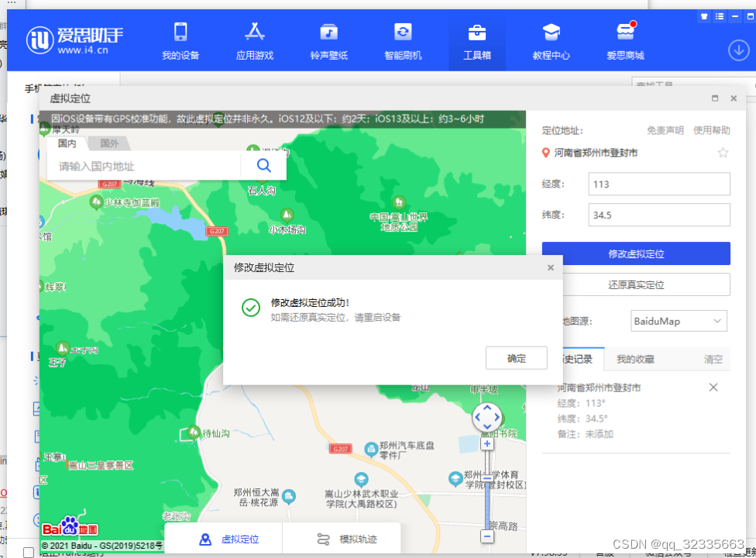Favorite the location with star icon

point(723,153)
